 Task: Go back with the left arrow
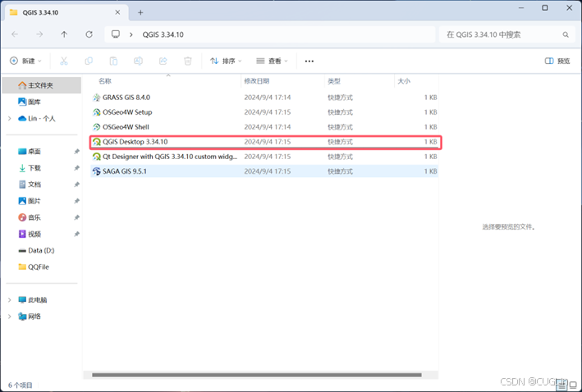click(x=15, y=34)
